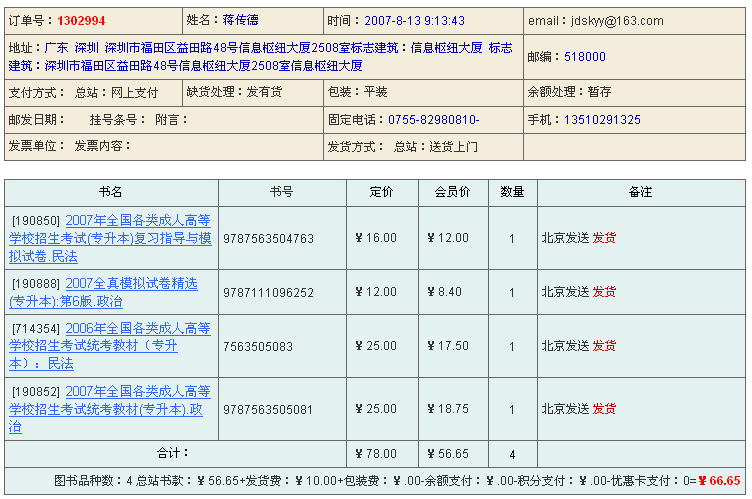This screenshot has width=752, height=499.
Task: Click ISBN 9787111096252
Action: tap(269, 293)
